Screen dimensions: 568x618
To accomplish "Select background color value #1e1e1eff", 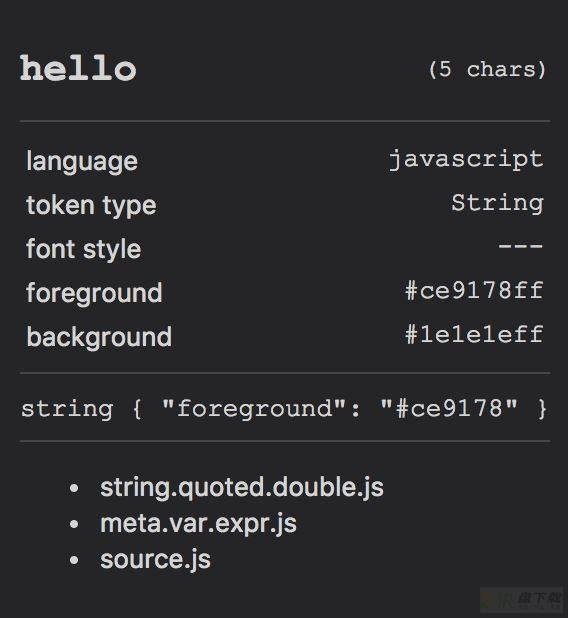I will point(474,335).
